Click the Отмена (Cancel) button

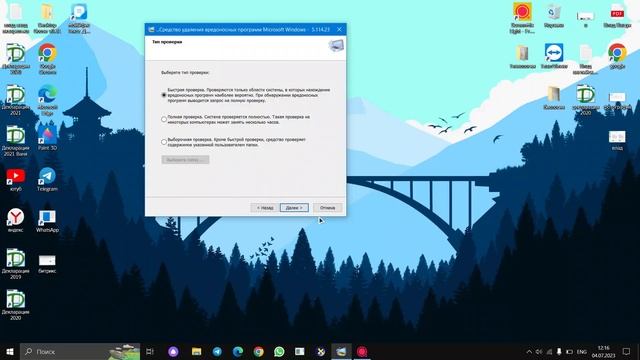pos(327,208)
